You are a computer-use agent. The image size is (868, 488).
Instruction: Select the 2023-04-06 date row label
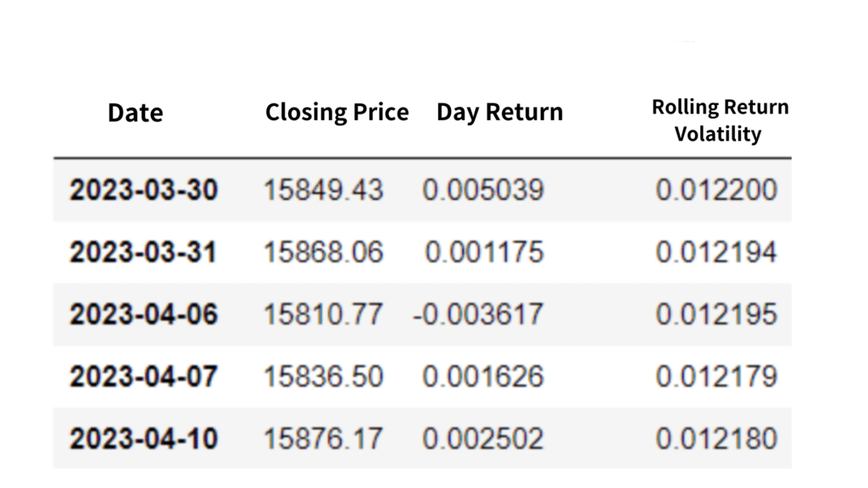[x=143, y=314]
